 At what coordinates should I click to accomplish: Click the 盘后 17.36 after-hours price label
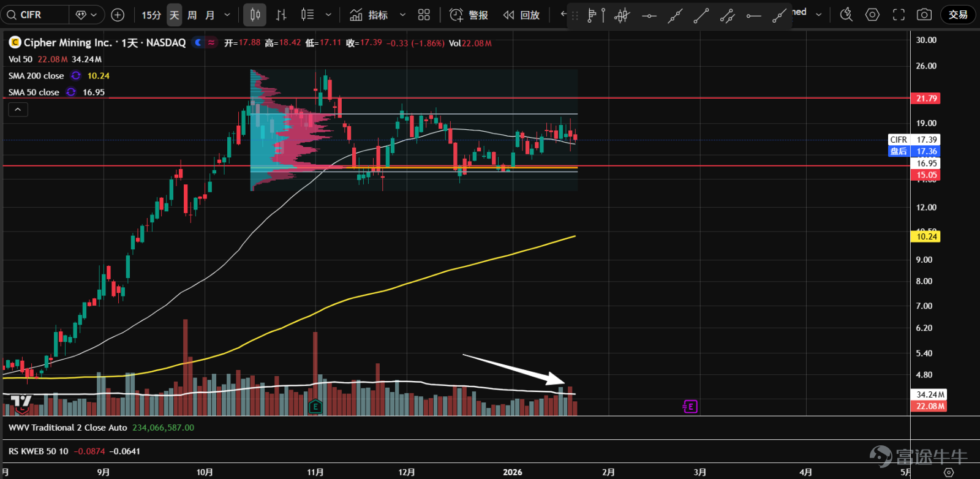click(x=914, y=151)
